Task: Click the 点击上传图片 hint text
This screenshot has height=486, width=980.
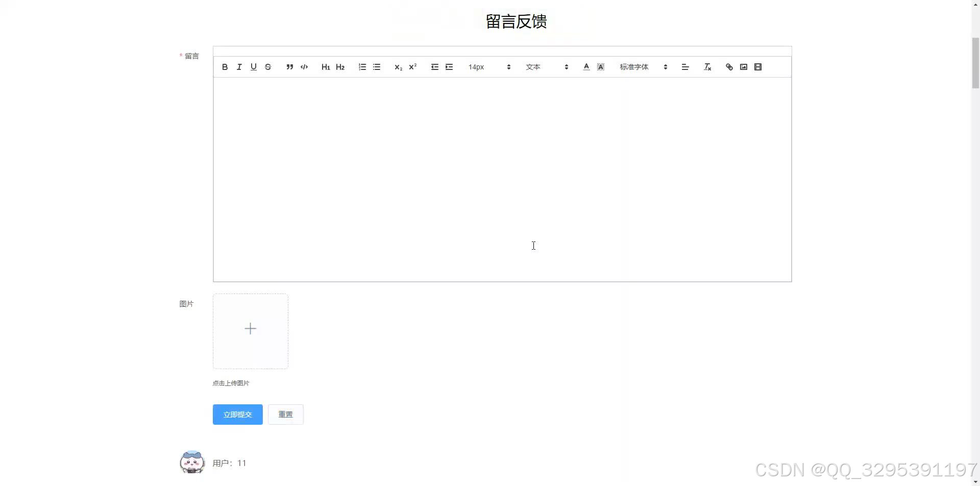Action: point(231,383)
